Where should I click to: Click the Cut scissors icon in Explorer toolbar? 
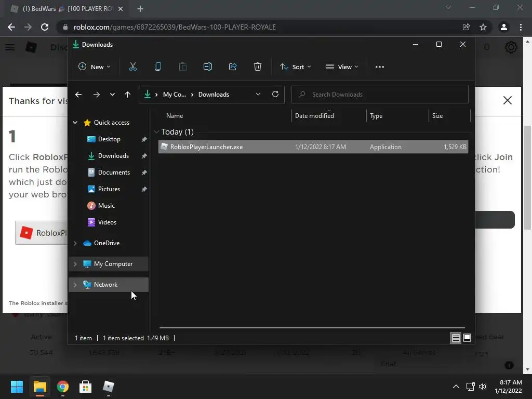coord(132,67)
